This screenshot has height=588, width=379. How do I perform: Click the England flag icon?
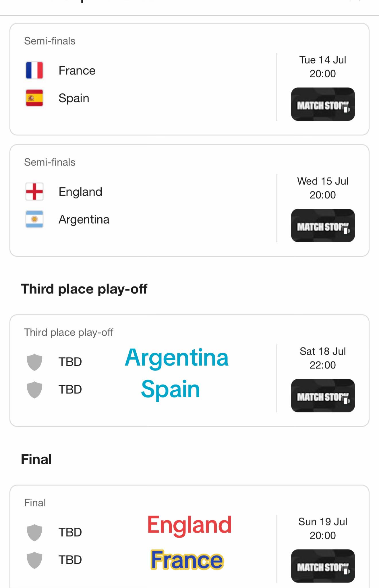coord(34,192)
